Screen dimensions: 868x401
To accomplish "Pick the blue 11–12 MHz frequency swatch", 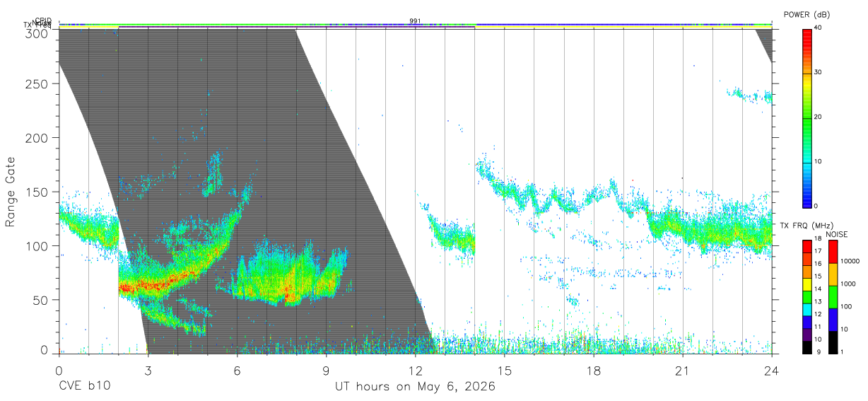I will click(807, 321).
